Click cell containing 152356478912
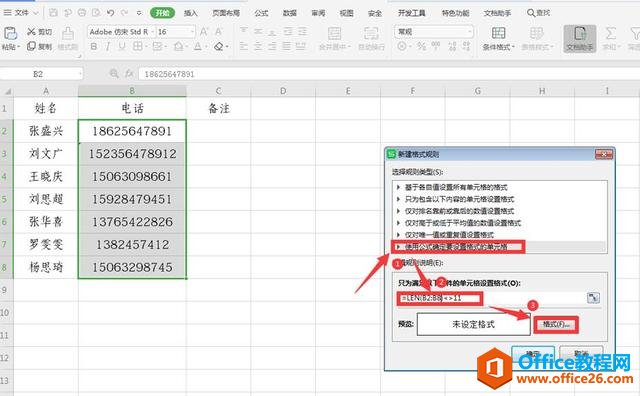The image size is (640, 396). tap(132, 154)
